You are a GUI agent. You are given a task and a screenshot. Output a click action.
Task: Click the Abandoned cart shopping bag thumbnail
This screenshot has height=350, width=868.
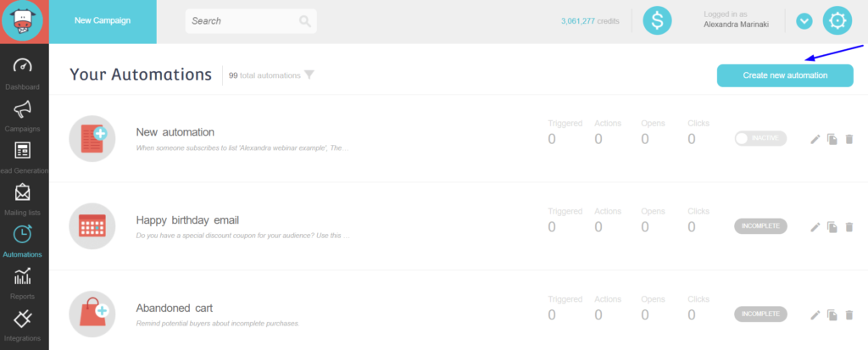click(92, 314)
